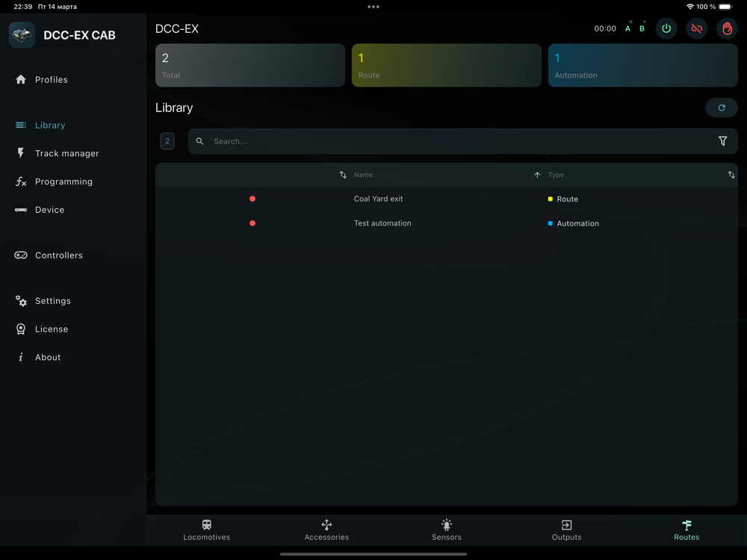Click the item count badge showing 2
Image resolution: width=747 pixels, height=560 pixels.
tap(167, 141)
